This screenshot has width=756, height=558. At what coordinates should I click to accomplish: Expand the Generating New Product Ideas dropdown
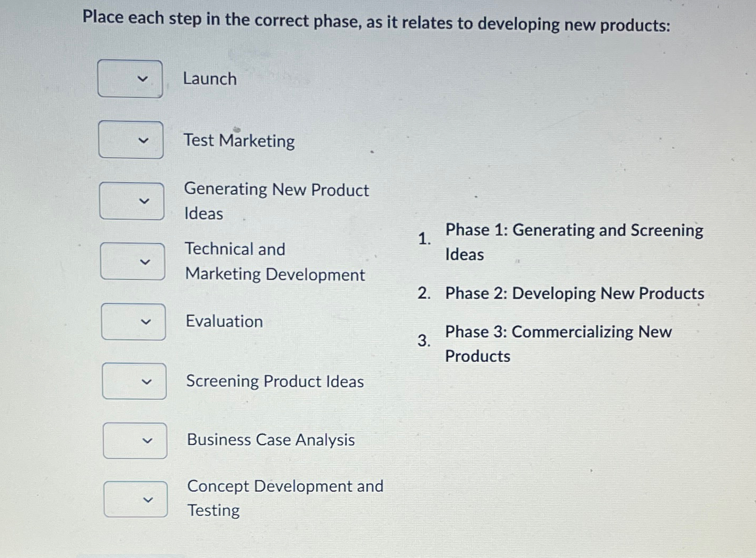point(132,202)
